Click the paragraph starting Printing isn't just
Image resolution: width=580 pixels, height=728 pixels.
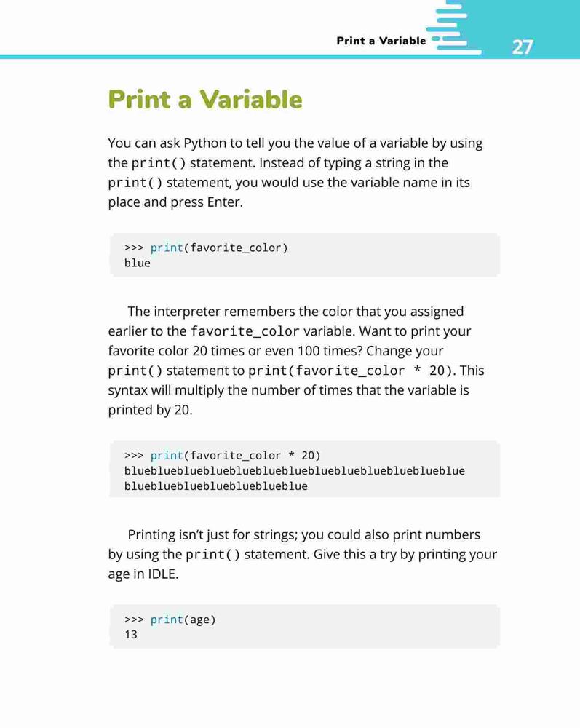303,554
